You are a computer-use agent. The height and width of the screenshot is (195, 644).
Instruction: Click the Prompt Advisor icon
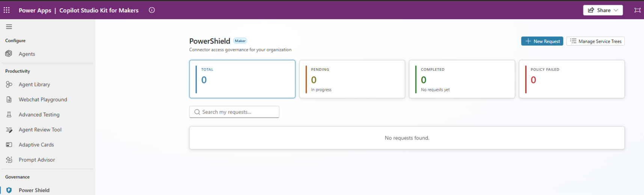pyautogui.click(x=9, y=160)
